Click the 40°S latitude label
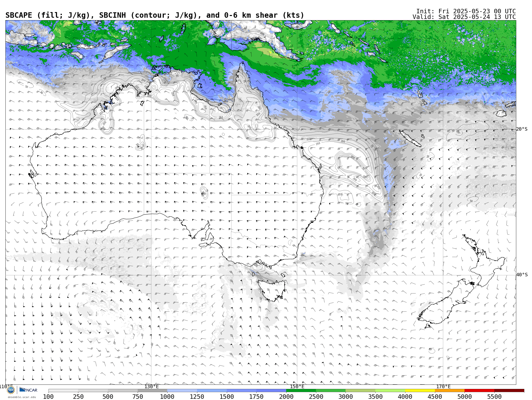Image resolution: width=532 pixels, height=400 pixels. (522, 275)
